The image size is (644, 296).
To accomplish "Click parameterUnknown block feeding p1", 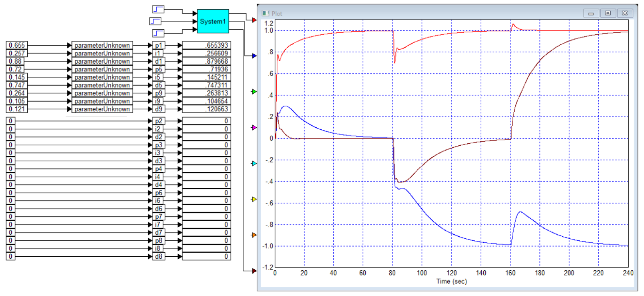I will (x=102, y=45).
